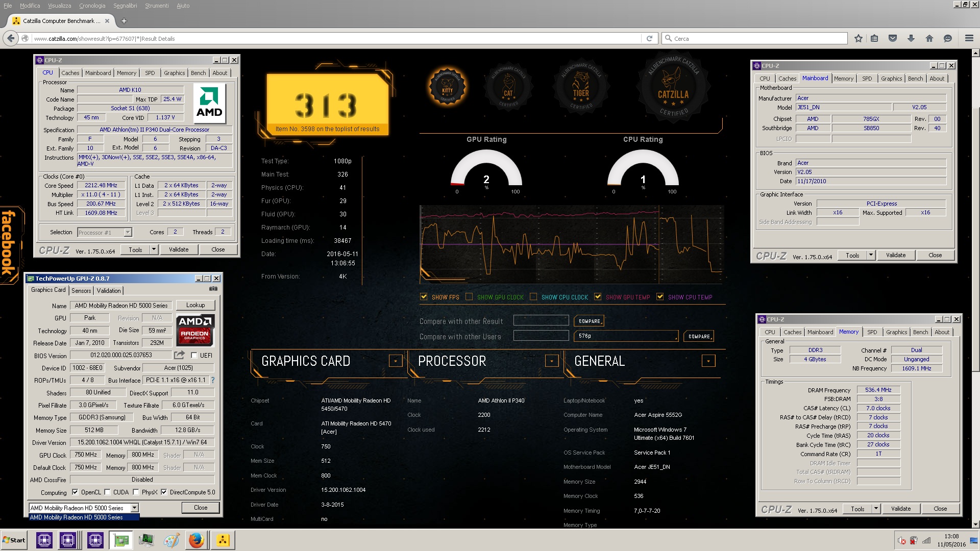Click the page vertical scrollbar thumb
This screenshot has width=980, height=551.
(x=975, y=240)
